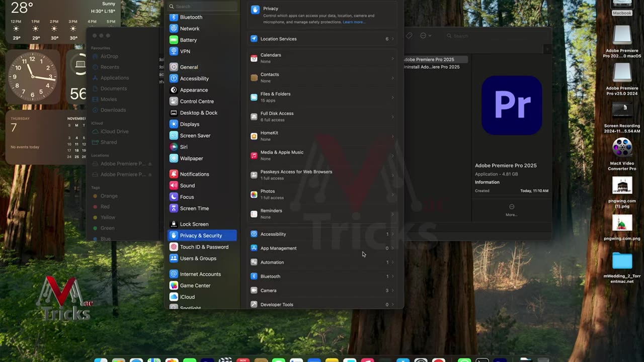644x362 pixels.
Task: Open Photos privacy row
Action: pyautogui.click(x=322, y=195)
